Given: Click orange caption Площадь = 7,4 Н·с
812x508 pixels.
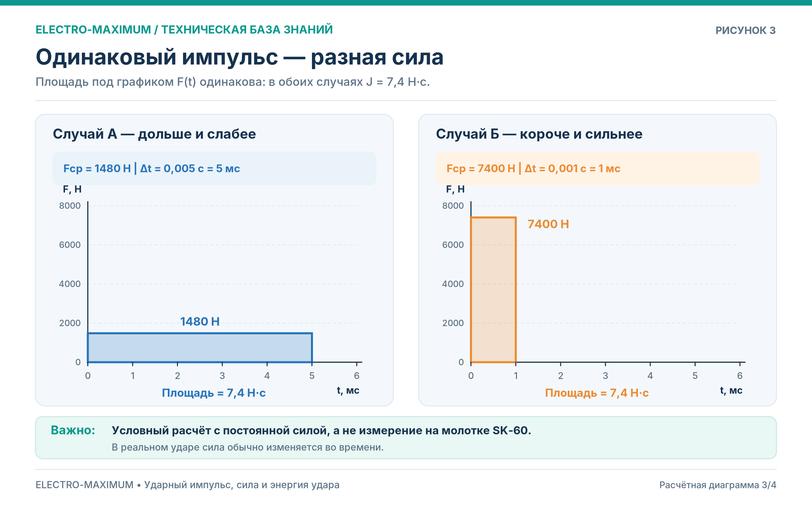Looking at the screenshot, I should click(597, 393).
